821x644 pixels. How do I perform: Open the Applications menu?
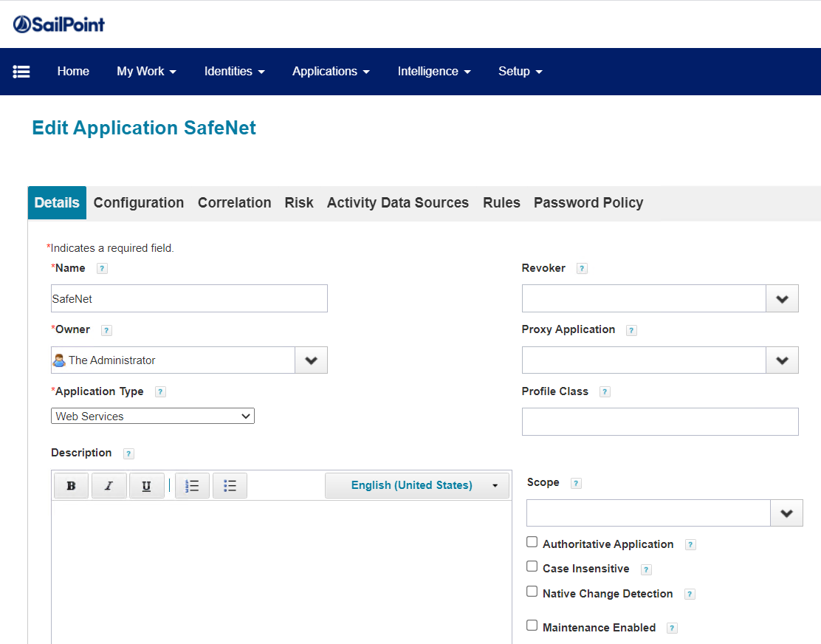point(331,71)
